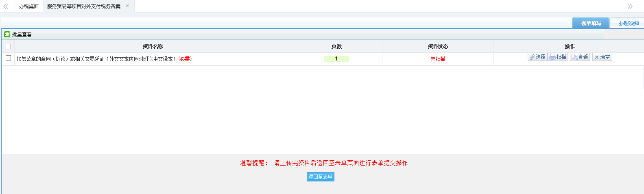Click the 资料名称 column header
The width and height of the screenshot is (644, 194).
tap(153, 46)
